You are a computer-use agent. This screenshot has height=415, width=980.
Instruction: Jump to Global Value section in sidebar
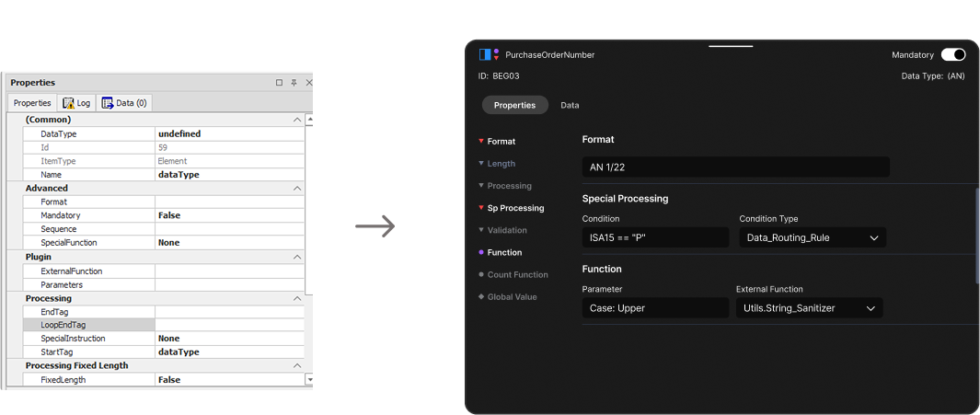click(x=508, y=297)
